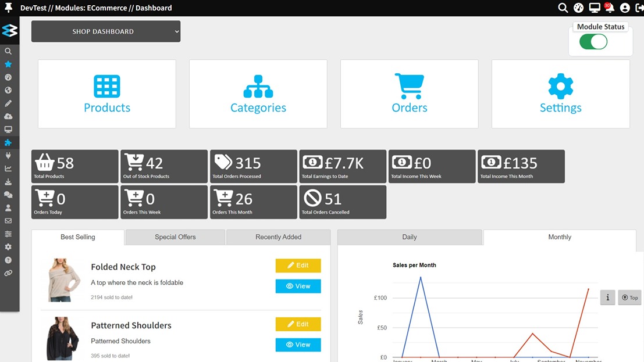Click Edit next to Folded Neck Top
Image resolution: width=644 pixels, height=362 pixels.
(298, 266)
